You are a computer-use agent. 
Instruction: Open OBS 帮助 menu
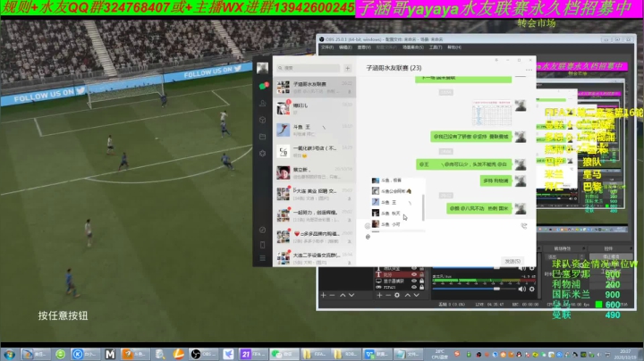(x=454, y=47)
